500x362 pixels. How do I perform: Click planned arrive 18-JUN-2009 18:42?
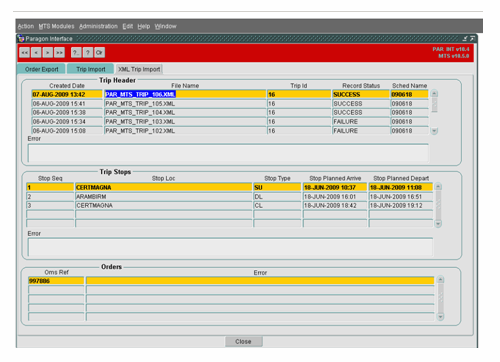tap(335, 206)
